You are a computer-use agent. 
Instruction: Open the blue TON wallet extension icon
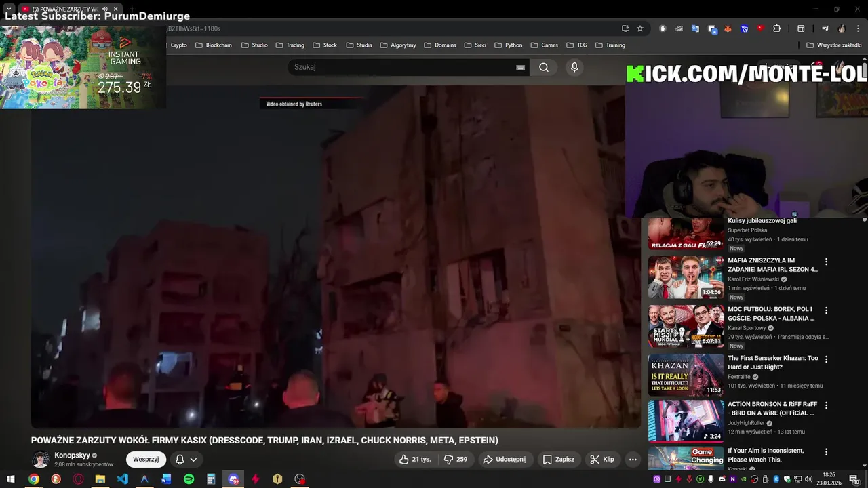(x=745, y=28)
